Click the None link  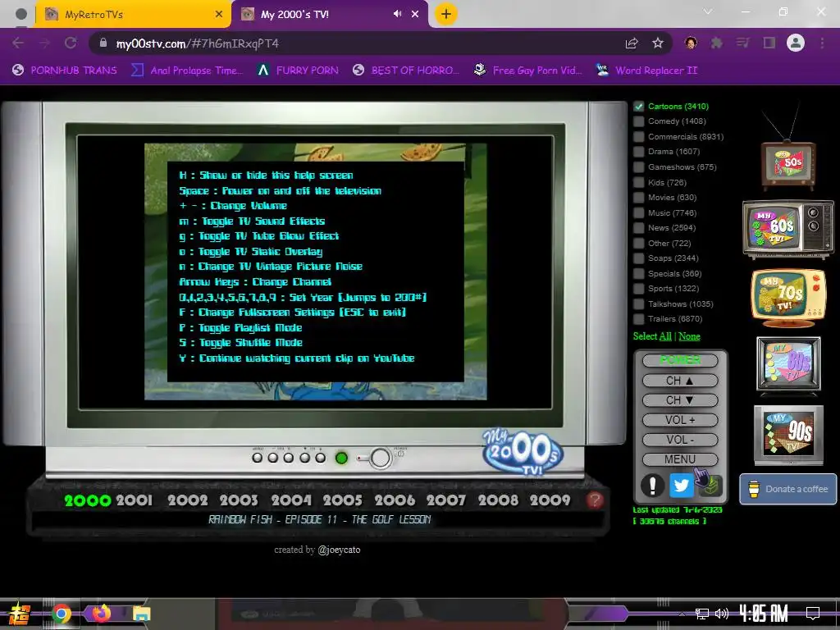(x=689, y=336)
